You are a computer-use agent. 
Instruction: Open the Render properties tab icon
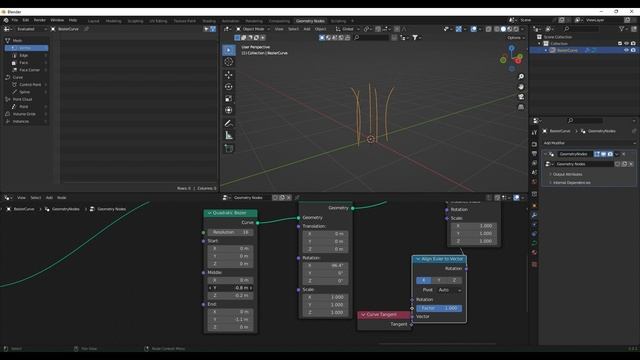[534, 144]
